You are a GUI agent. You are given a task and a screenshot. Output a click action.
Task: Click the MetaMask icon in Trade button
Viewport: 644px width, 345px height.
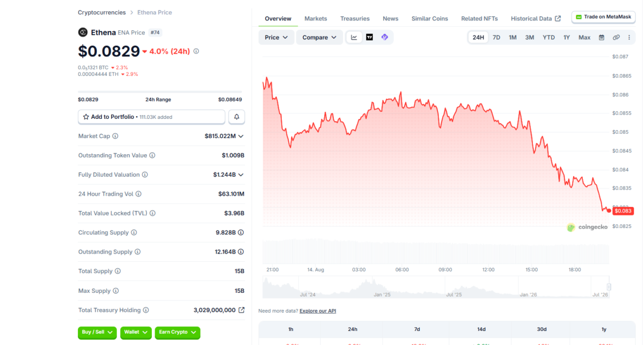pos(579,17)
